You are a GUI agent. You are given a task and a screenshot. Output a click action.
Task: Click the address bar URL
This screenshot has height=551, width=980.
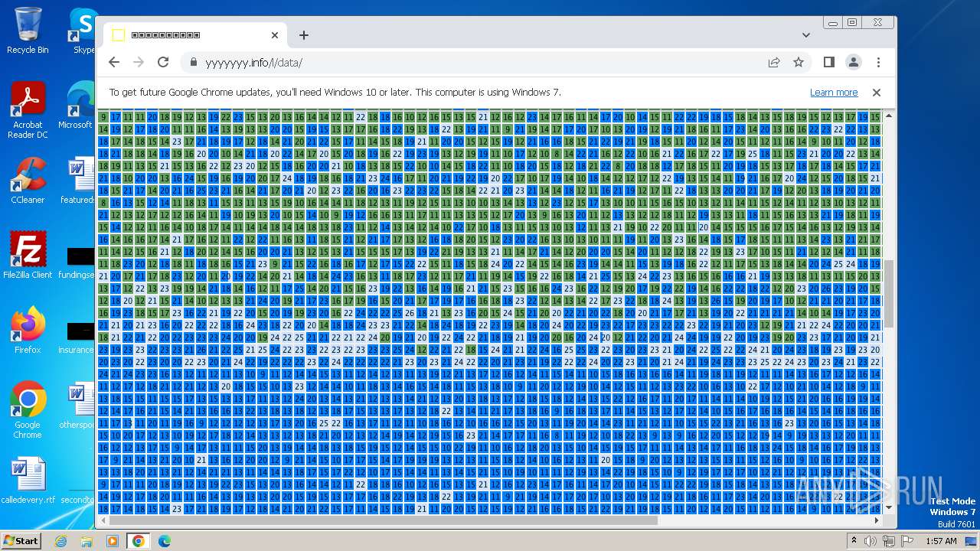(x=253, y=63)
